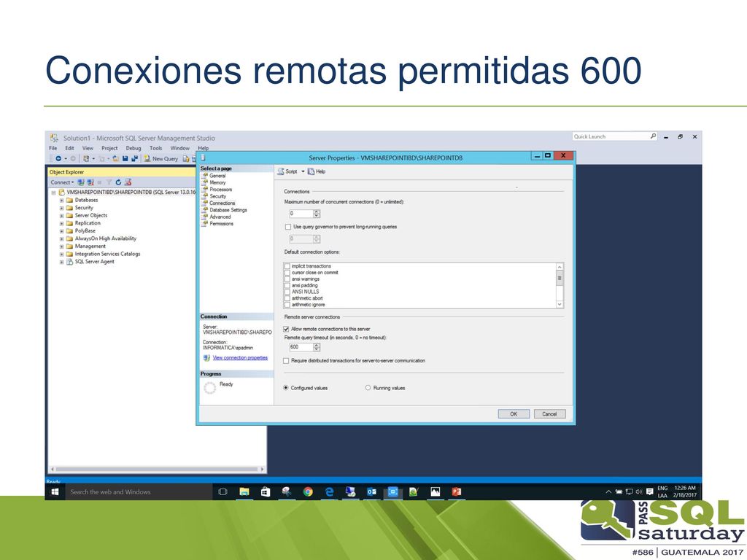This screenshot has width=747, height=560.
Task: Open the Connect dropdown in Object Explorer
Action: point(63,182)
